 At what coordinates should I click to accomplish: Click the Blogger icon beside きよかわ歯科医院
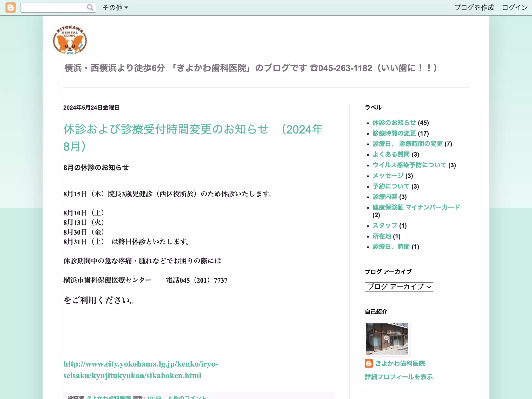pyautogui.click(x=369, y=363)
